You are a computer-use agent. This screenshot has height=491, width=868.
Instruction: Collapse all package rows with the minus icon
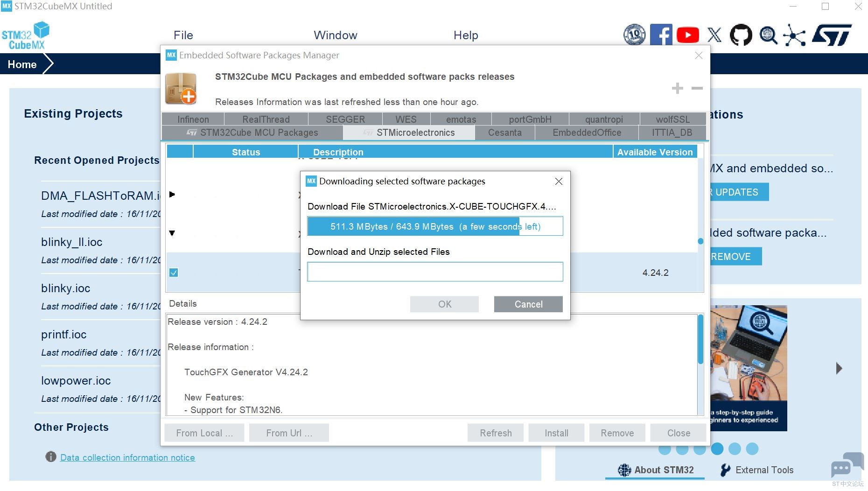[697, 88]
